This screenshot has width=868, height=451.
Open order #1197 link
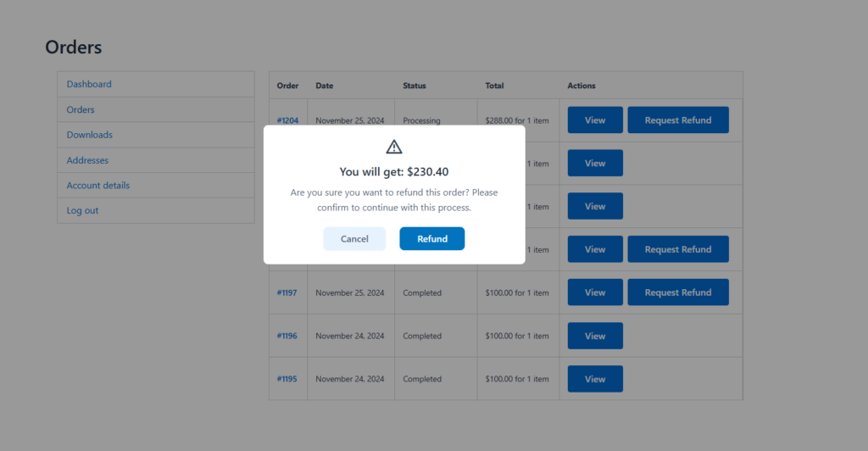[287, 292]
